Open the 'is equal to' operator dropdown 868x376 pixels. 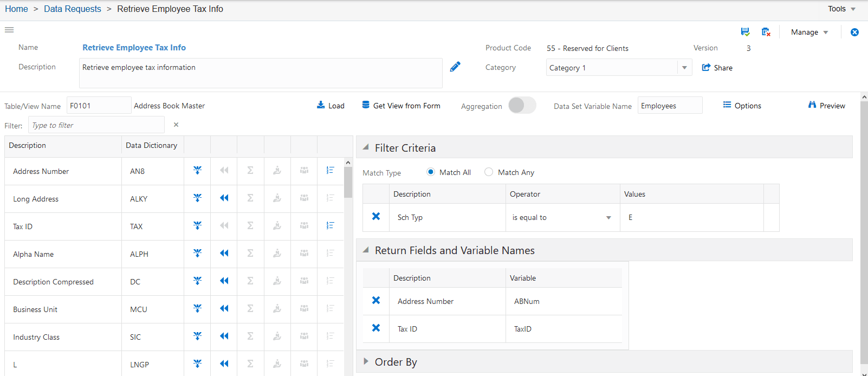click(x=608, y=218)
